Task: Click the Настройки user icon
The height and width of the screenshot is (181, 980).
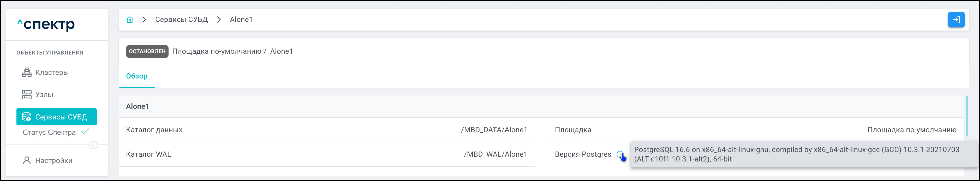Action: pos(27,160)
